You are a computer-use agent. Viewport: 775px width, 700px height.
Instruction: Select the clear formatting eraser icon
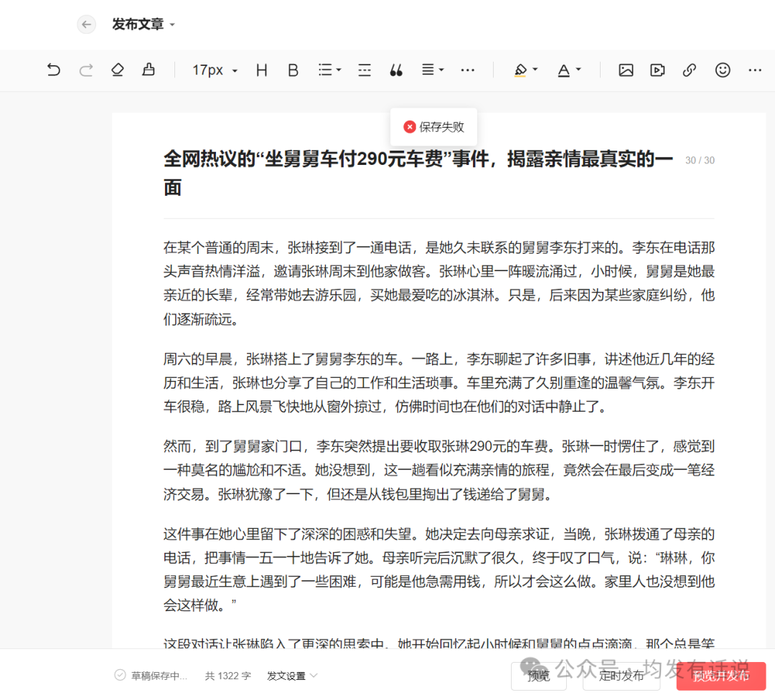pos(117,70)
